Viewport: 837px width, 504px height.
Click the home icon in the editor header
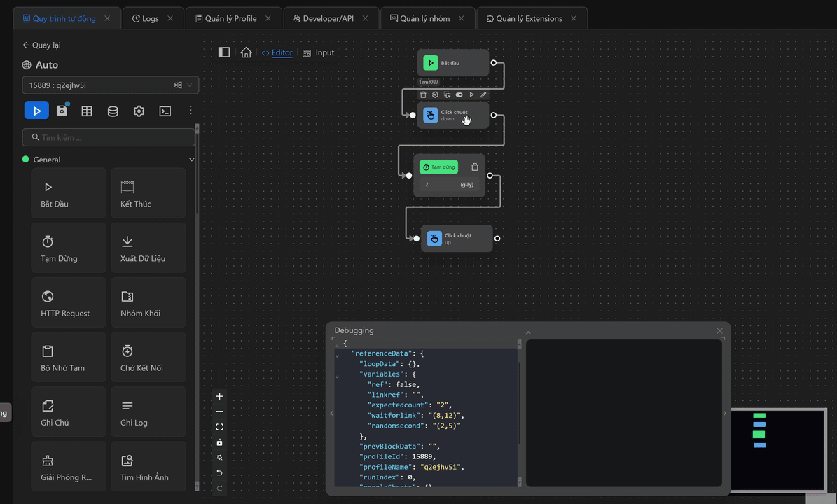click(246, 52)
